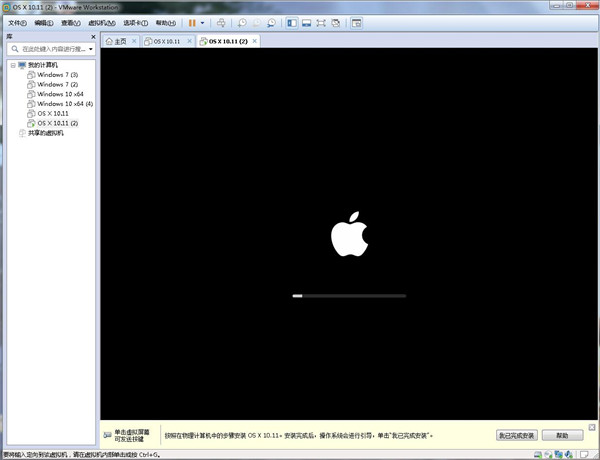Click the library search input field
The image size is (600, 460).
53,49
